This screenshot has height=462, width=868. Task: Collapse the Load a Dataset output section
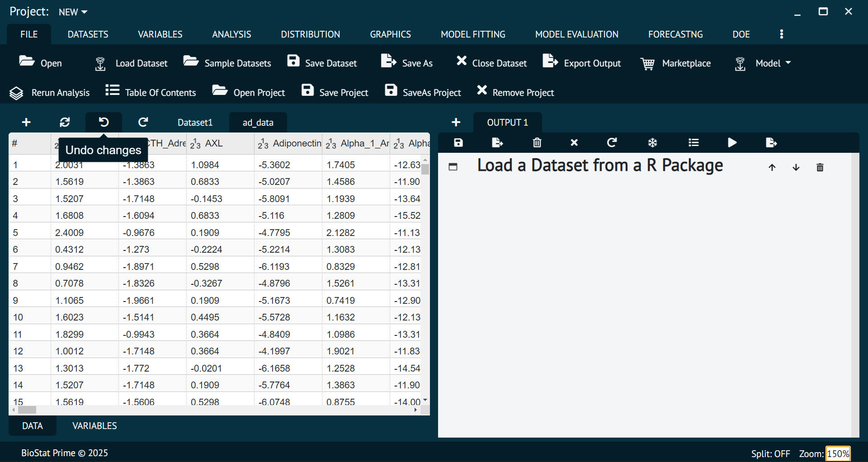pyautogui.click(x=453, y=167)
